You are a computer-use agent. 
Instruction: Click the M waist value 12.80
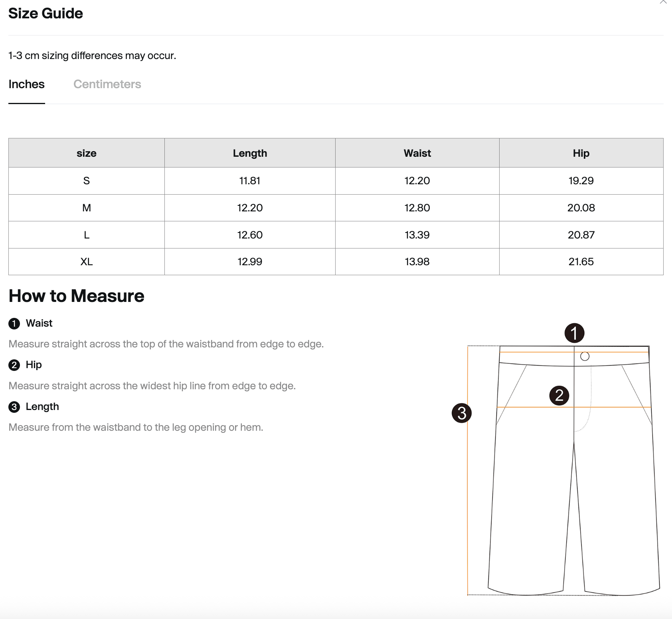[x=417, y=208]
